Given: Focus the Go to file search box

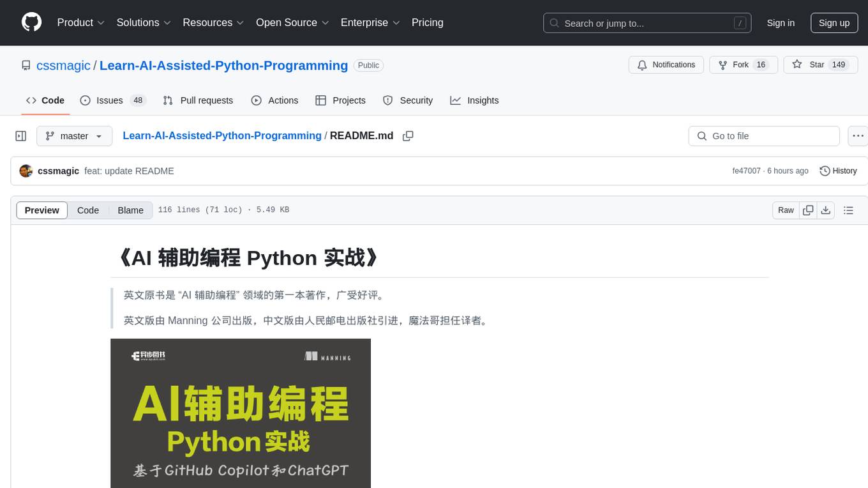Looking at the screenshot, I should pyautogui.click(x=764, y=136).
